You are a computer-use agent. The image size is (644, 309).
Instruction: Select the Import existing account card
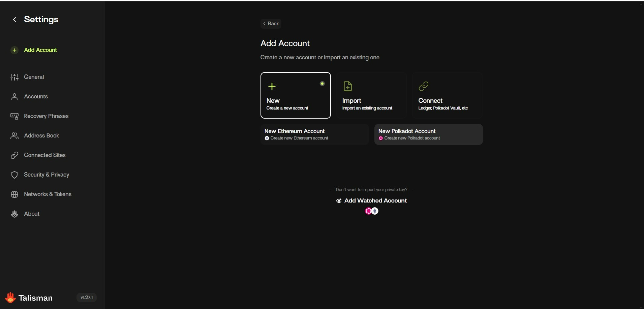click(371, 95)
